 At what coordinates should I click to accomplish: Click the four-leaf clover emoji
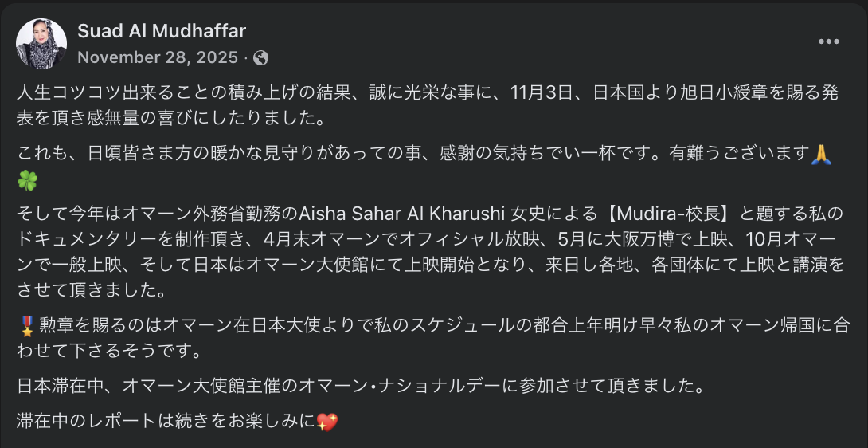click(27, 181)
